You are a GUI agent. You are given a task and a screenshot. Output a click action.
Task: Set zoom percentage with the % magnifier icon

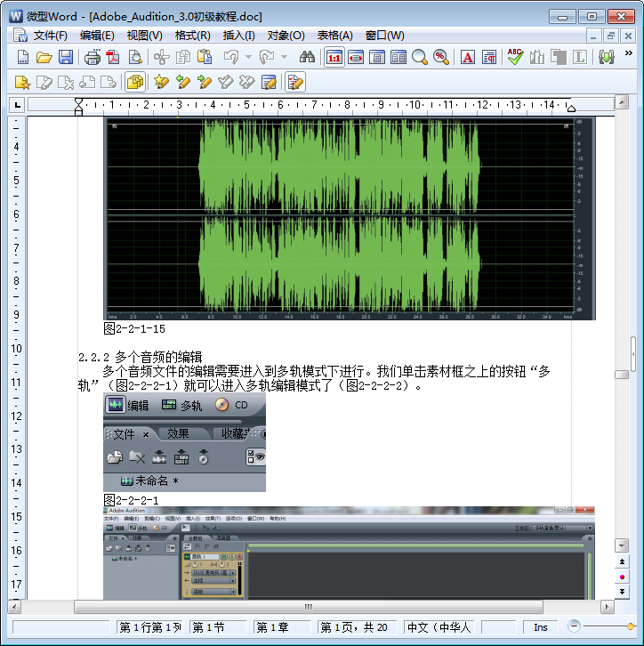pyautogui.click(x=441, y=57)
